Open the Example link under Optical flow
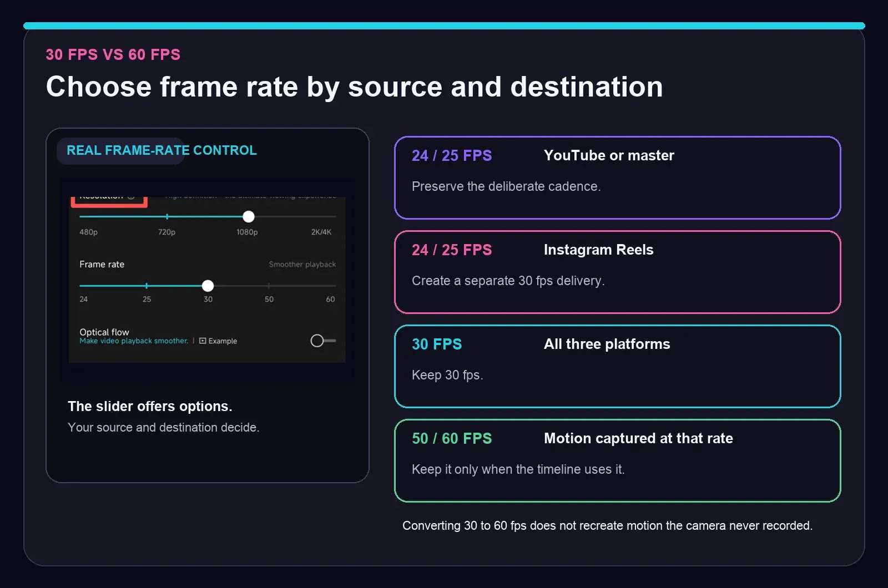888x588 pixels. [x=218, y=341]
